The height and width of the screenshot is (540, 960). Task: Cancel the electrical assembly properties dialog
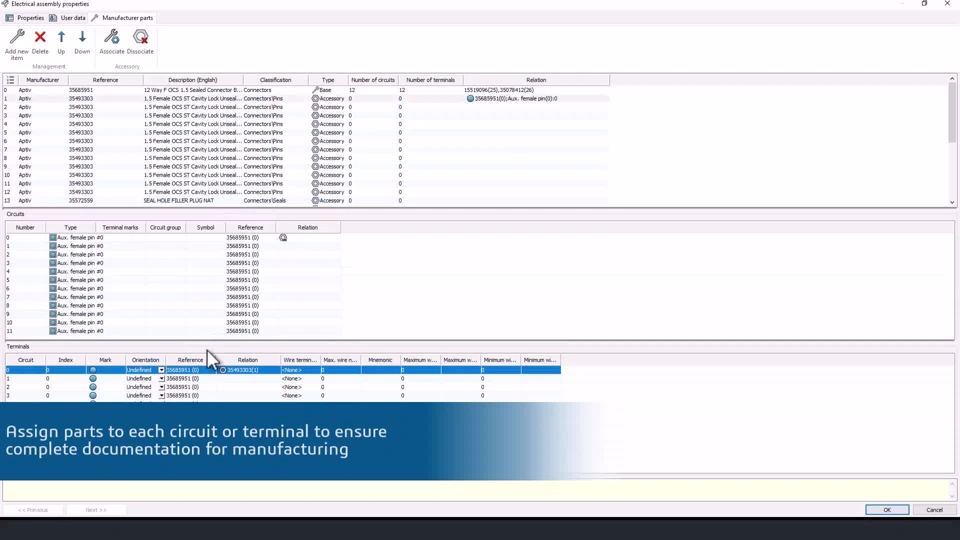click(934, 510)
